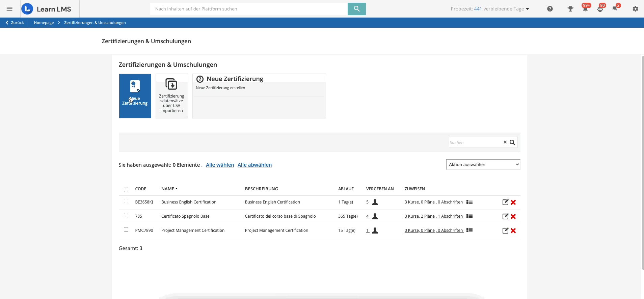This screenshot has height=299, width=644.
Task: Click Zertifizierungen & Umschulungen breadcrumb
Action: pyautogui.click(x=95, y=23)
